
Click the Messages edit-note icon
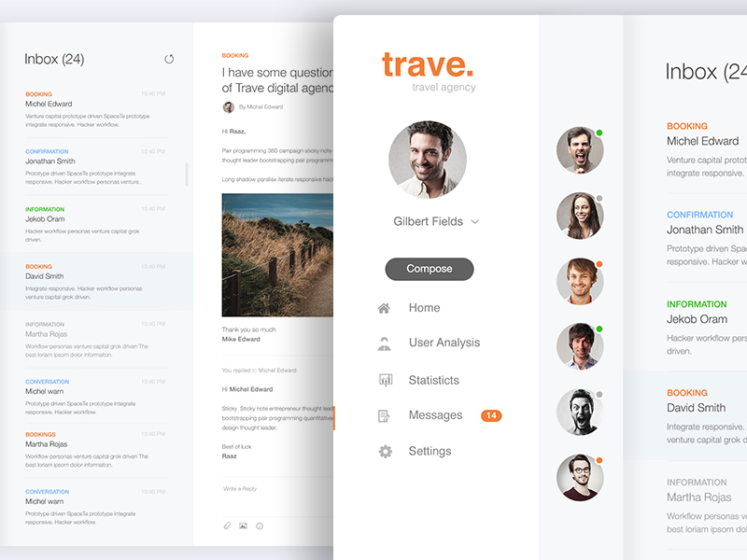(x=385, y=416)
